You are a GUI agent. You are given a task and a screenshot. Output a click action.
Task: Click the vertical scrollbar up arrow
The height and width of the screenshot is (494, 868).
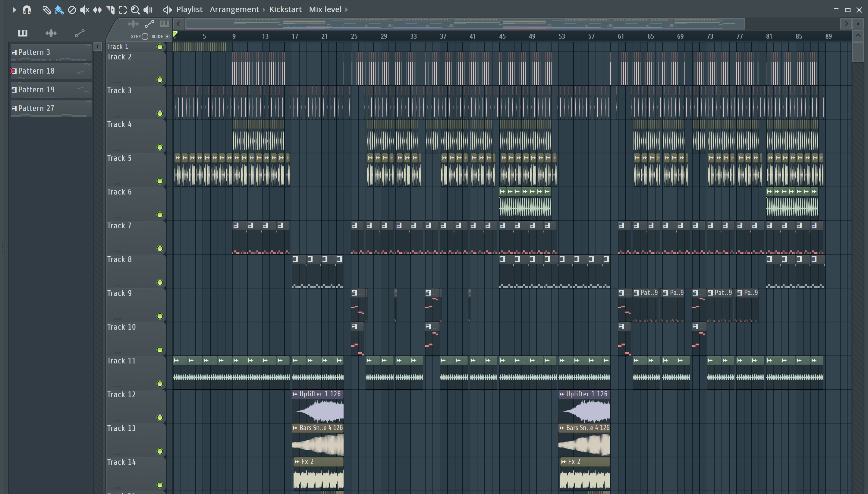click(x=858, y=36)
